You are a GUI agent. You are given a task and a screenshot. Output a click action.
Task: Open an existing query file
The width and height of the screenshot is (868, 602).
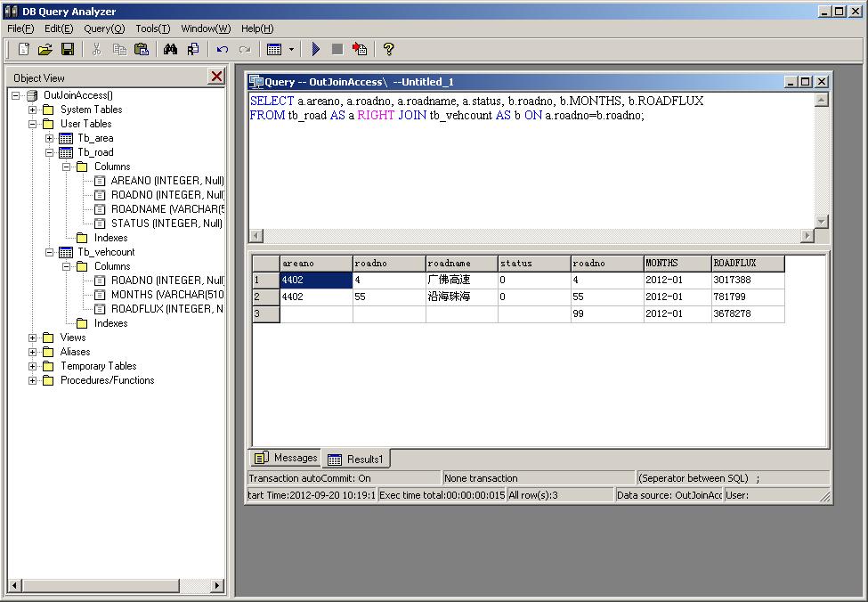[x=45, y=49]
